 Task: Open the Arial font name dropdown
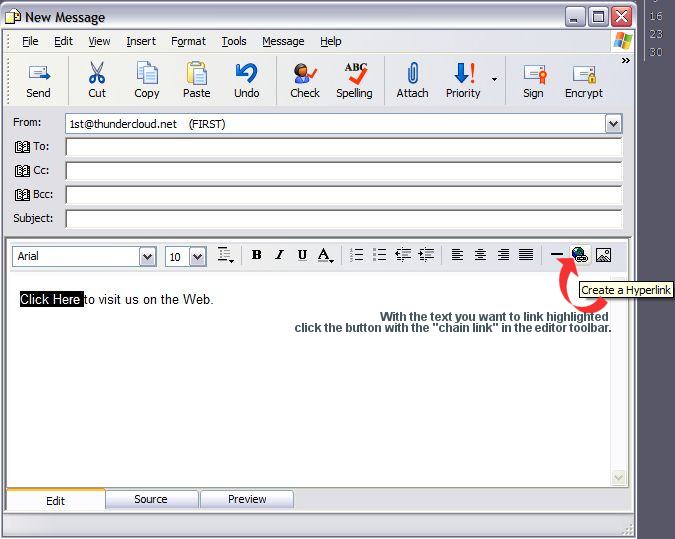tap(147, 257)
